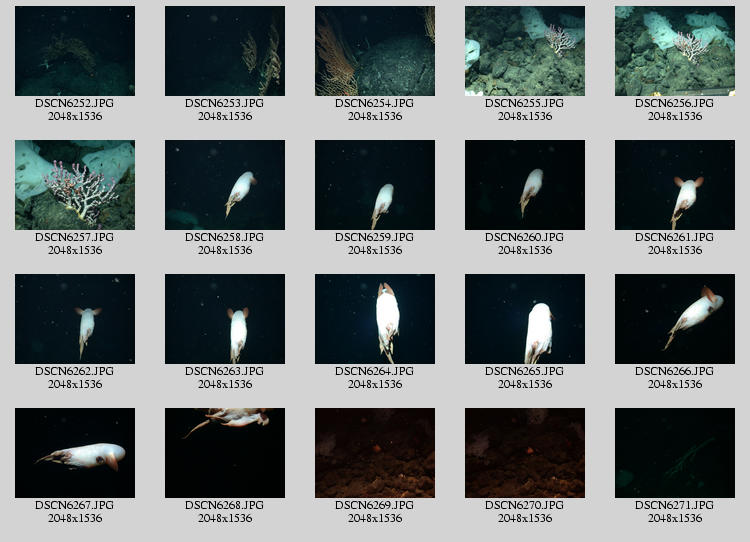Select the DSCN6262.JPG thumbnail
This screenshot has height=542, width=750.
75,319
